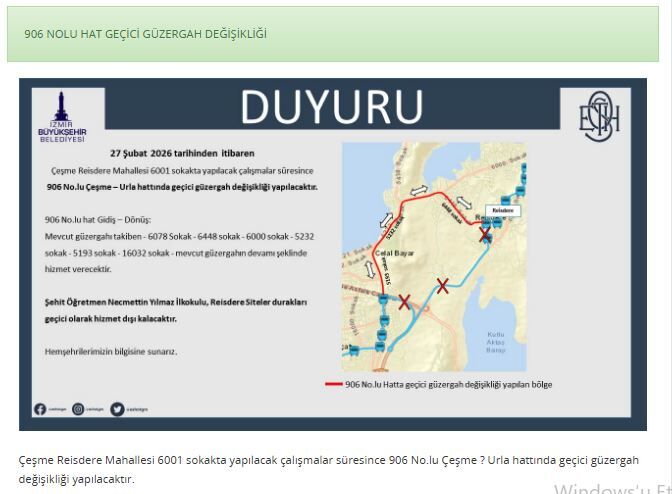Click the Facebook icon in the announcement footer
Viewport: 672px width, 494px height.
(40, 409)
